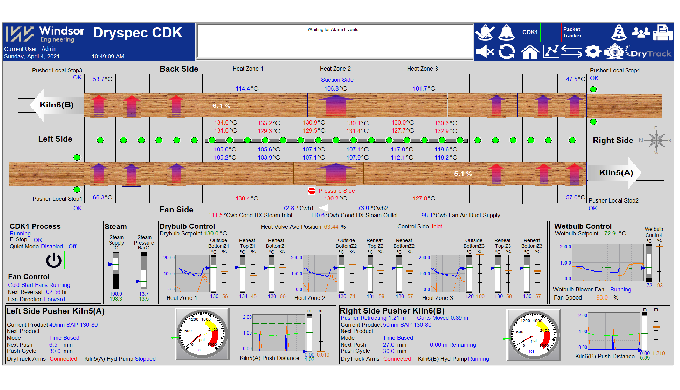Click the compass rose icon near Right Side

(x=656, y=140)
